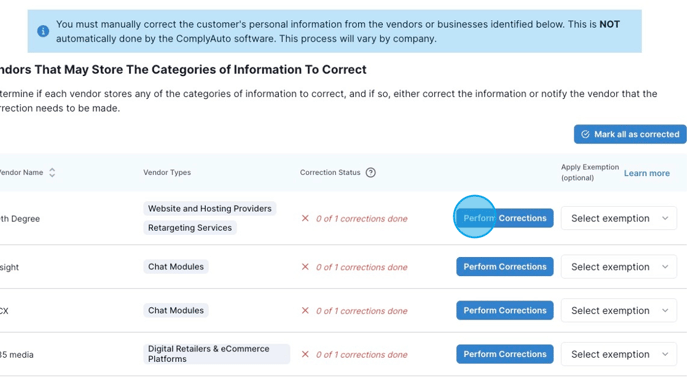Click red X icon in Digital Retailers row
This screenshot has width=688, height=384.
[305, 354]
